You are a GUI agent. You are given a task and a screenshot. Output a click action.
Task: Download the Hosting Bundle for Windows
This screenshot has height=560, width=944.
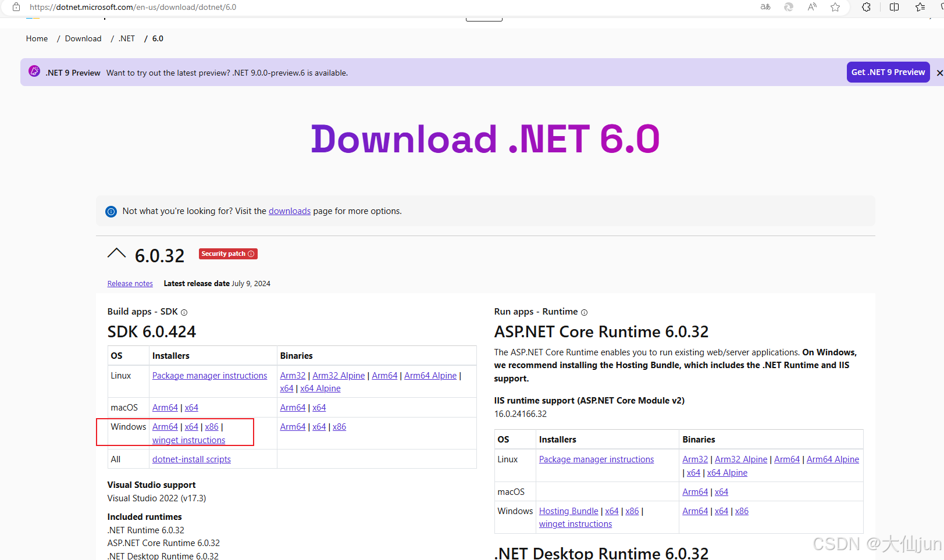point(568,511)
